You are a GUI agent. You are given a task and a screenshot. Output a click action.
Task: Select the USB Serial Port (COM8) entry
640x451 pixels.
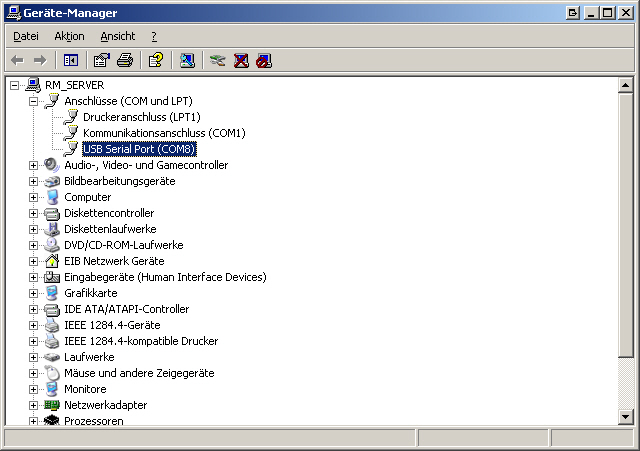pos(139,149)
